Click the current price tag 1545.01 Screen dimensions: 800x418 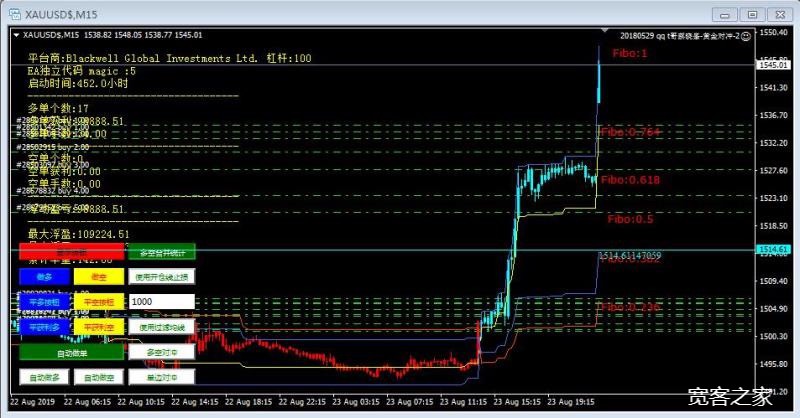point(773,65)
